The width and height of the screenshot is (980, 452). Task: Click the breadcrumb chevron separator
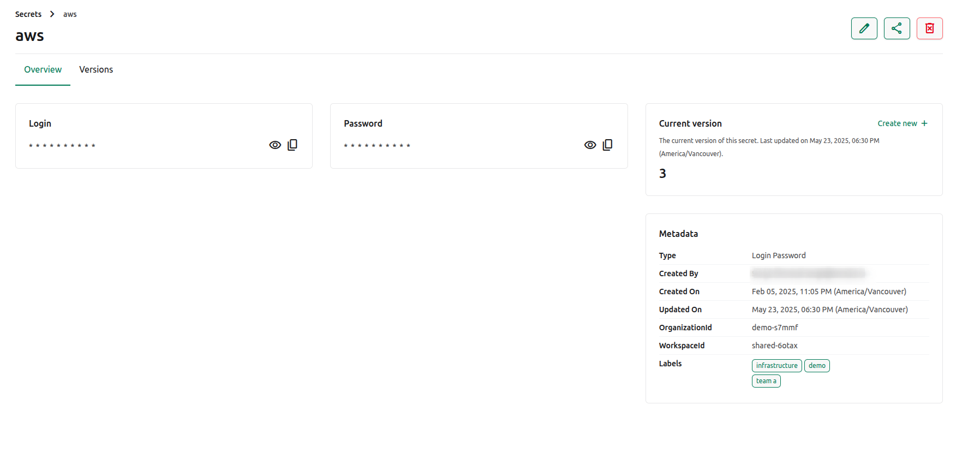point(52,14)
